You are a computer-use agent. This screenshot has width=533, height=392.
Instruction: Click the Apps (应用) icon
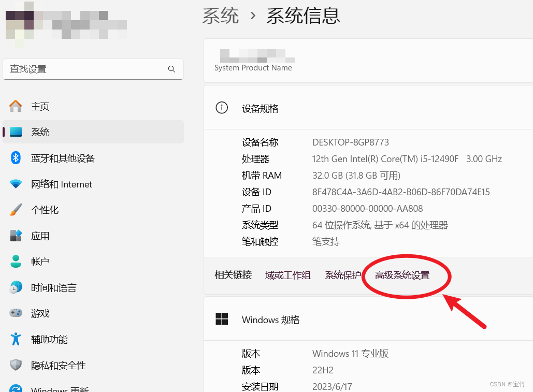point(16,236)
